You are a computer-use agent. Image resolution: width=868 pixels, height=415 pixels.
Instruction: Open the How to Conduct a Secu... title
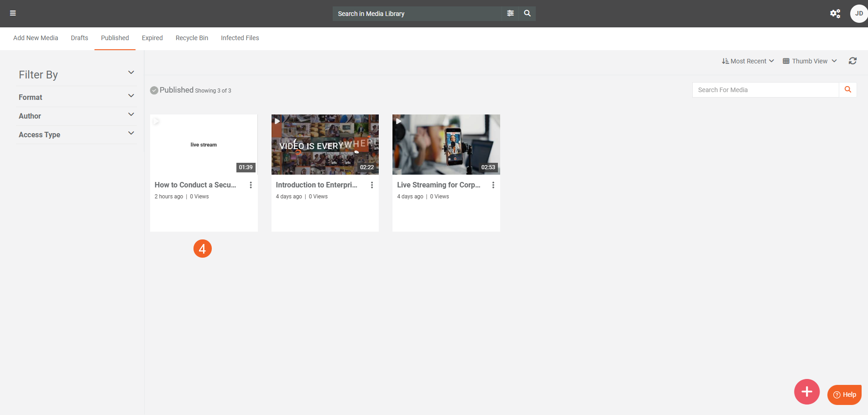(x=195, y=185)
